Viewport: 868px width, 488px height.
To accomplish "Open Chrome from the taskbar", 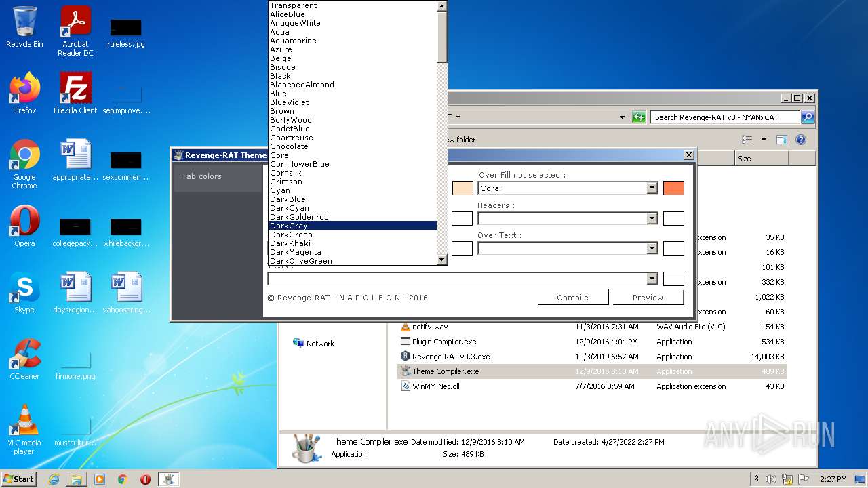I will pyautogui.click(x=123, y=479).
